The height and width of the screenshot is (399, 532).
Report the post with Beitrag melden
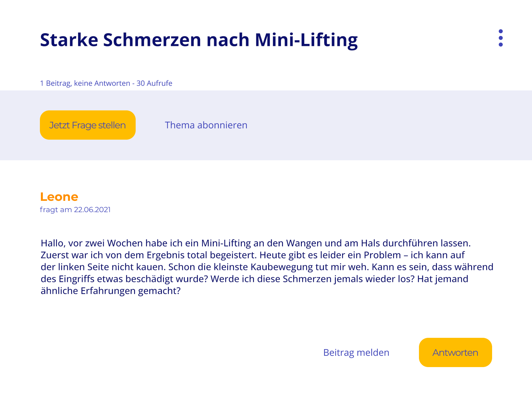356,352
